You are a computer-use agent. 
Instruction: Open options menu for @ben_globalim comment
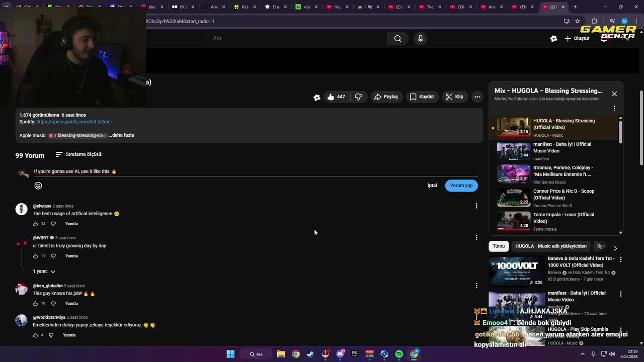click(476, 286)
